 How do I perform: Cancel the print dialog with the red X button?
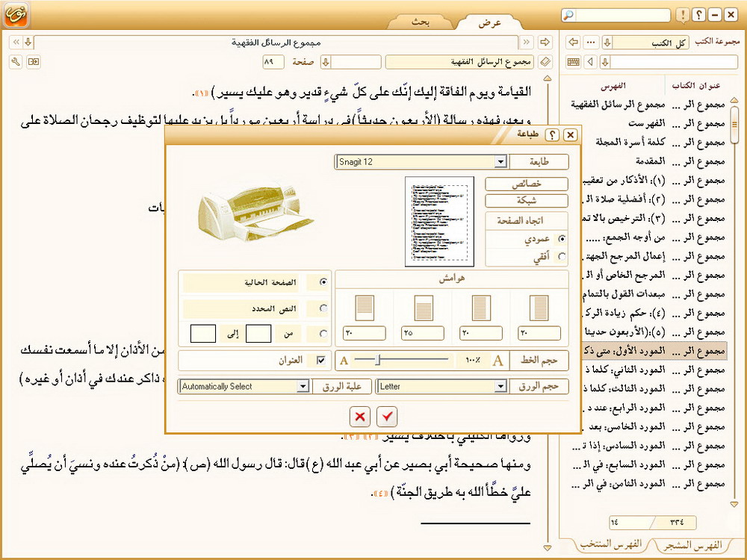[360, 417]
